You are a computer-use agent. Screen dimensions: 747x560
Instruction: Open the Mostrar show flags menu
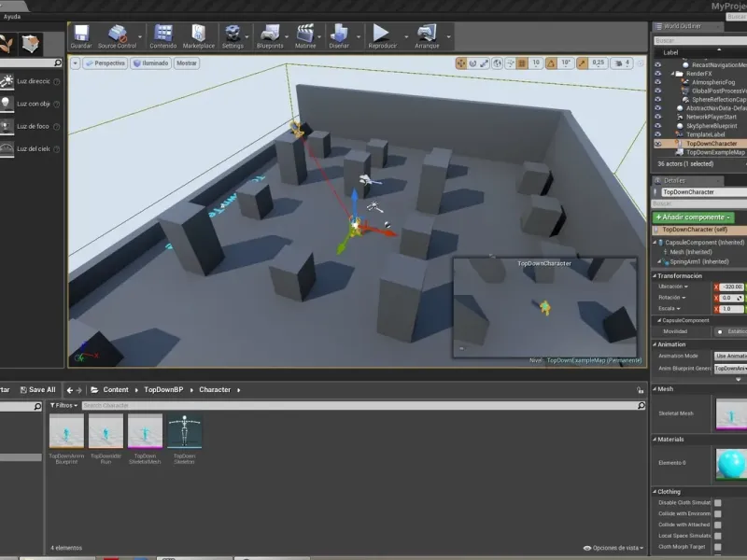click(x=187, y=63)
